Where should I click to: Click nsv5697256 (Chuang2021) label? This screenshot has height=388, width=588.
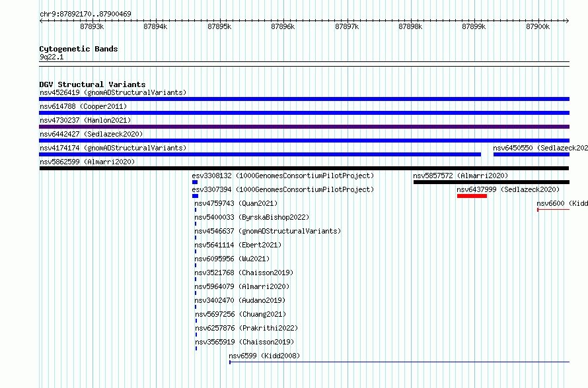point(240,314)
